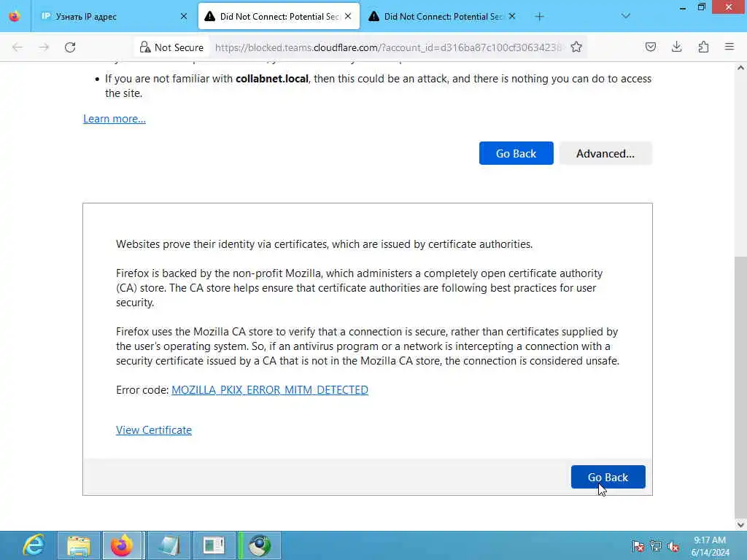
Task: Bookmark this page with star icon
Action: point(576,47)
